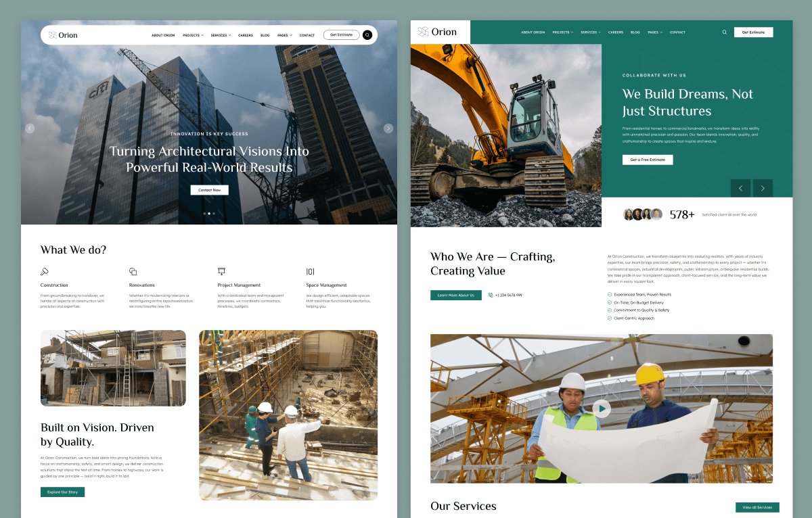Go to Blog in the green navigation bar
The width and height of the screenshot is (812, 518).
pyautogui.click(x=635, y=32)
